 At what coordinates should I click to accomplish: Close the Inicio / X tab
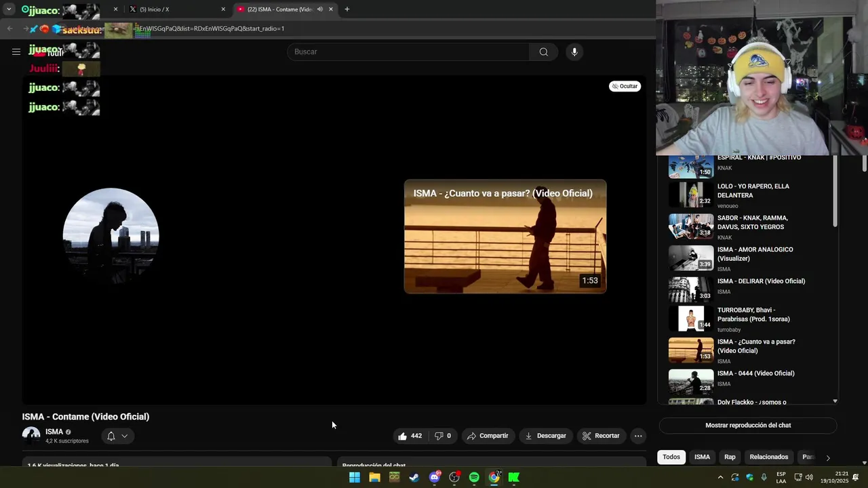(x=223, y=9)
